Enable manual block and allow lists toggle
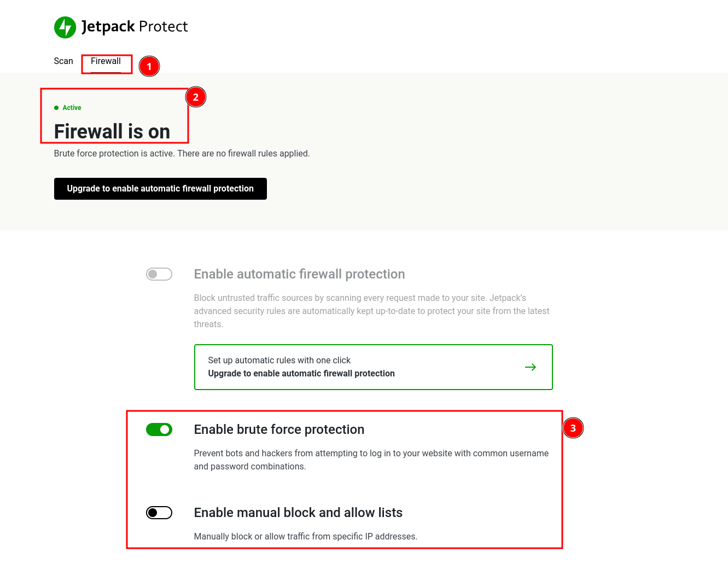This screenshot has height=563, width=728. (x=159, y=513)
